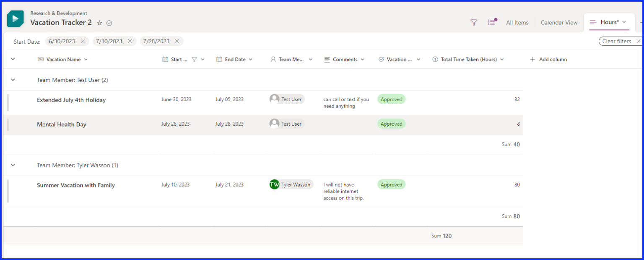The image size is (644, 260).
Task: Click the Clear filters button
Action: (617, 41)
